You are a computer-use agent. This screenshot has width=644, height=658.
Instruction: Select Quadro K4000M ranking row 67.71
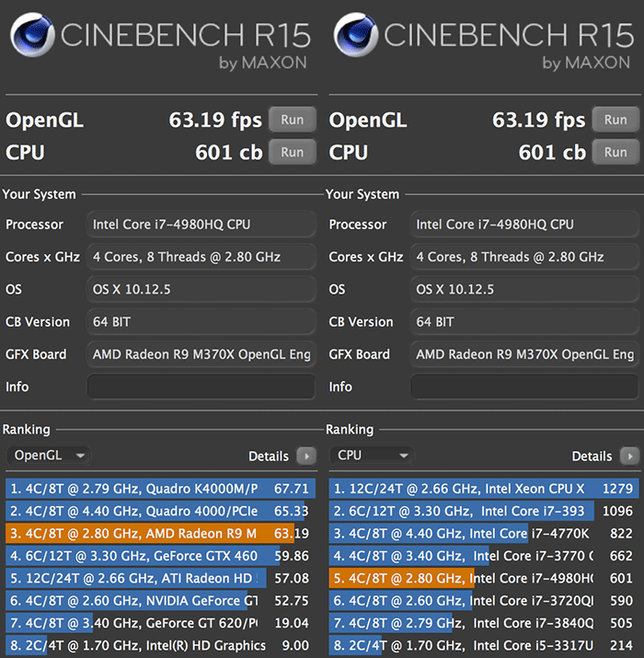tap(160, 489)
